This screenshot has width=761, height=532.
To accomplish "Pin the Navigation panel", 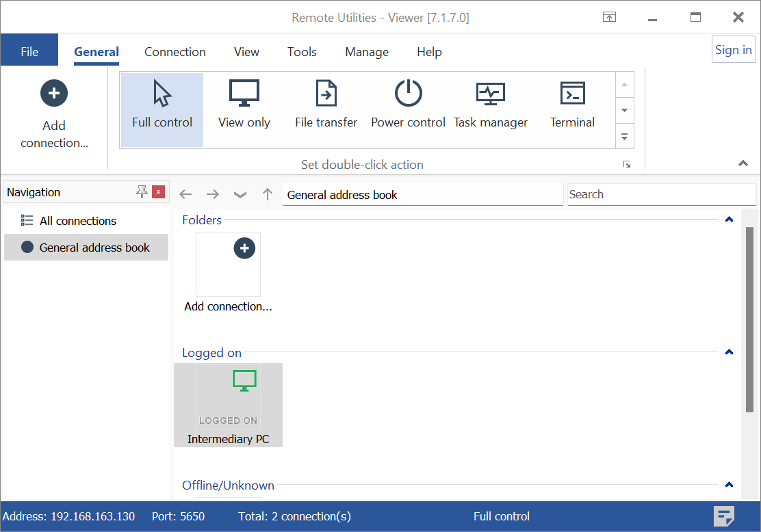I will point(142,192).
